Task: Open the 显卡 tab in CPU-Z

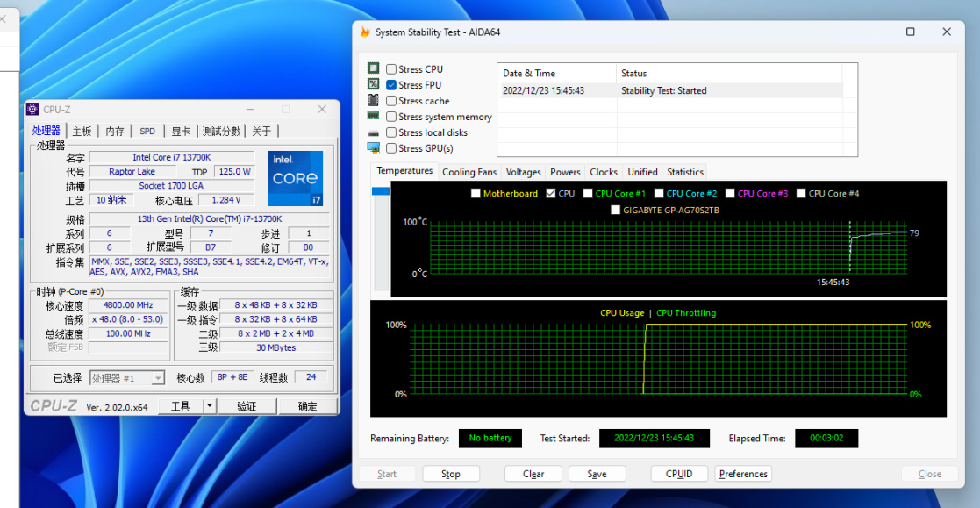Action: tap(181, 132)
